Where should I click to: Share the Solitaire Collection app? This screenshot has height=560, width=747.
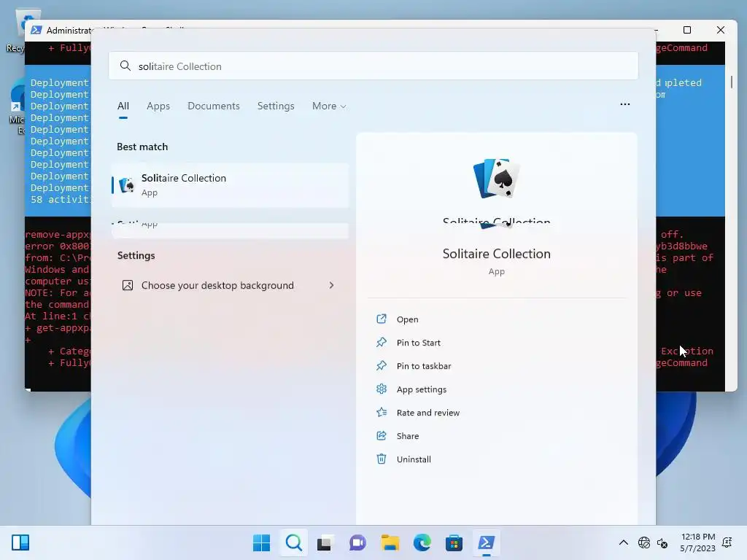tap(408, 436)
